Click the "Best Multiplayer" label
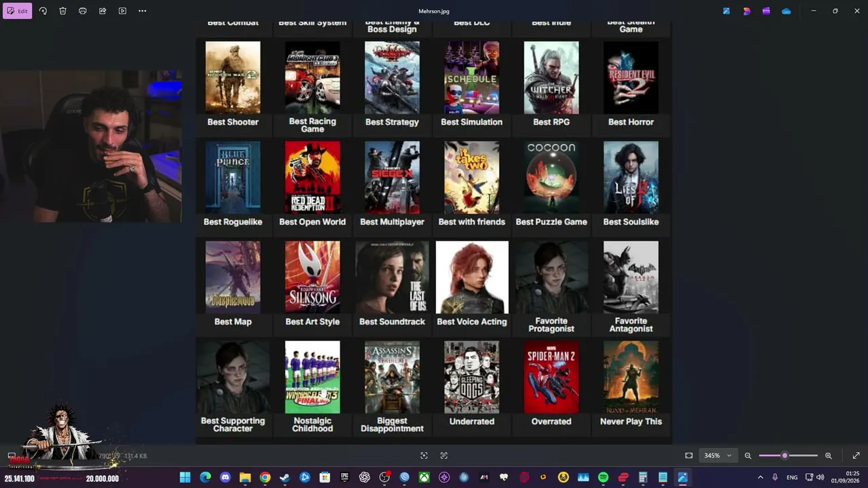Image resolution: width=868 pixels, height=488 pixels. click(x=392, y=222)
